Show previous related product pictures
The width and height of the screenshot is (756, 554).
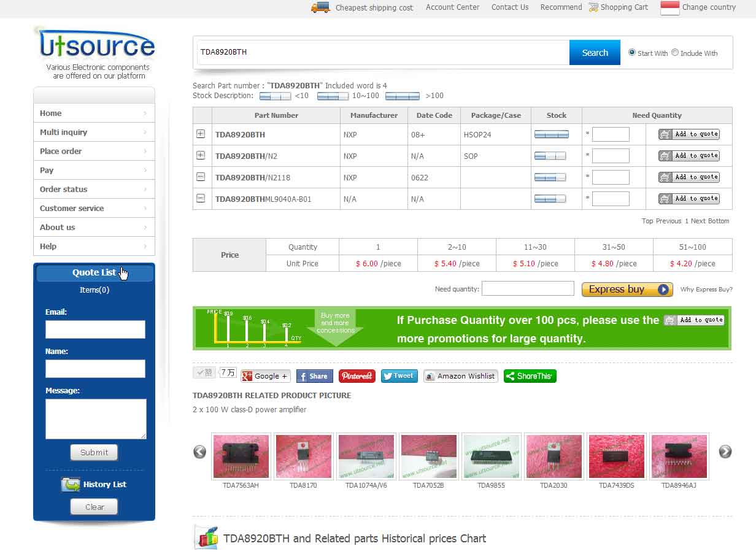point(200,452)
